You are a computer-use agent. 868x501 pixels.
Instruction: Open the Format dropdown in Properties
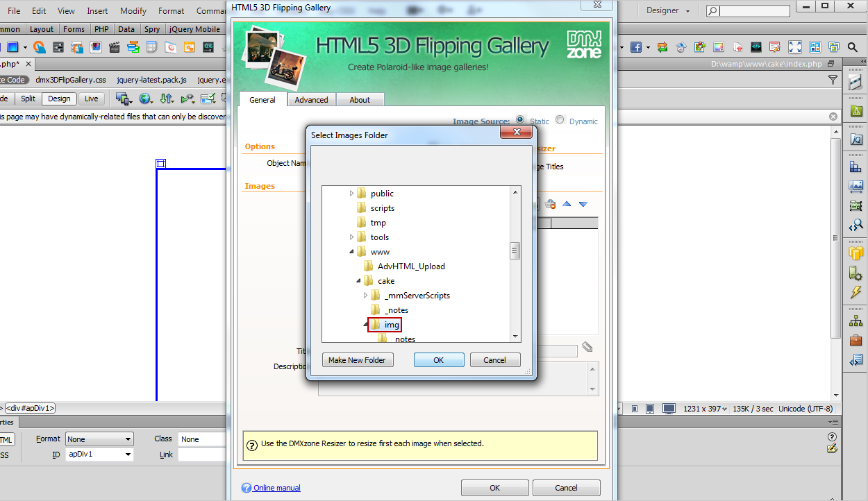[99, 439]
